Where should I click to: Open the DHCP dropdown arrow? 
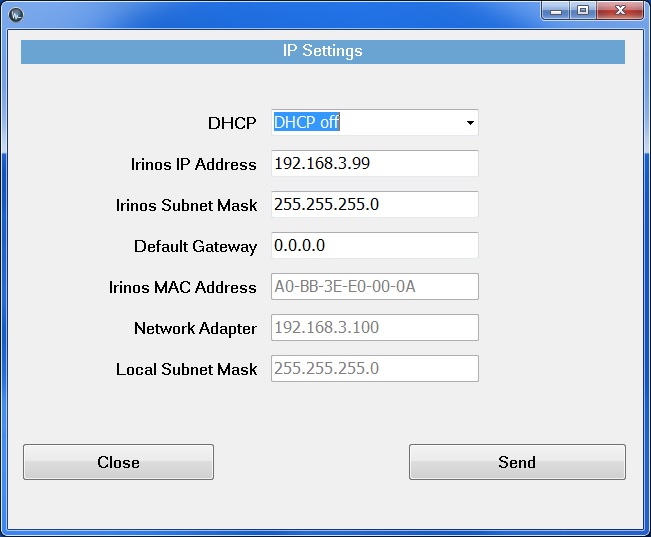coord(470,123)
